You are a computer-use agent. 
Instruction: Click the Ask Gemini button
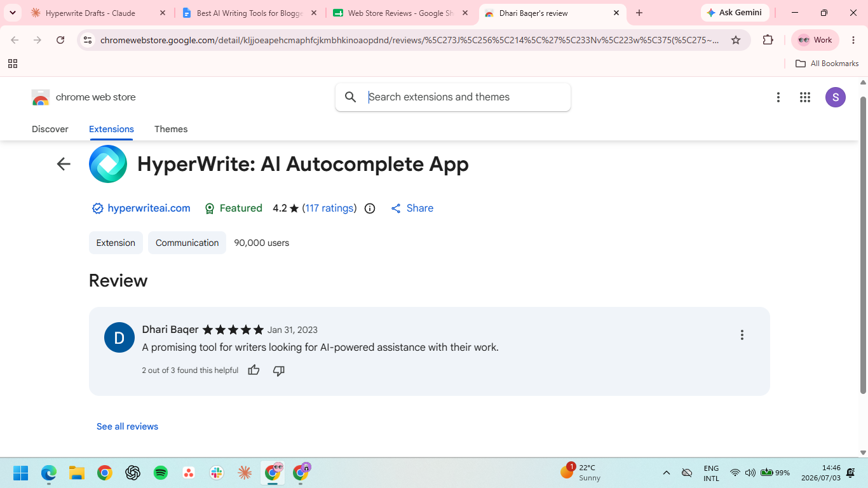point(735,13)
